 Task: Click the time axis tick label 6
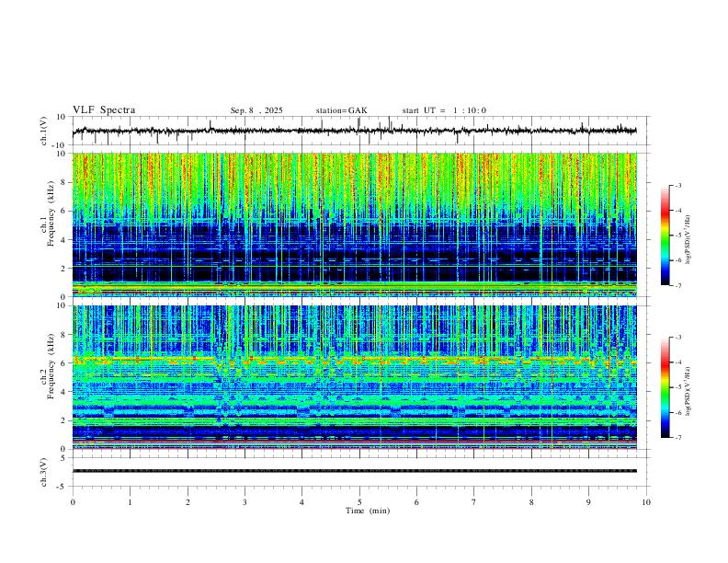[416, 502]
